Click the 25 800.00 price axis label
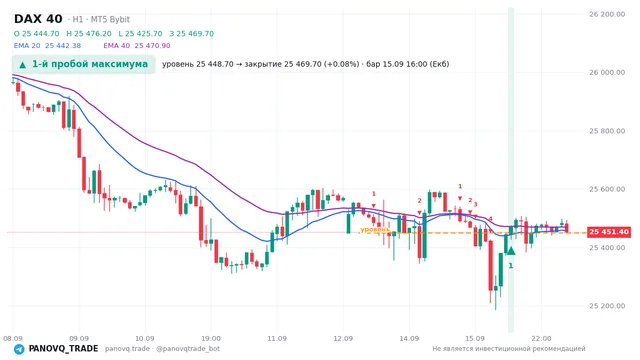The image size is (640, 360). pos(607,131)
